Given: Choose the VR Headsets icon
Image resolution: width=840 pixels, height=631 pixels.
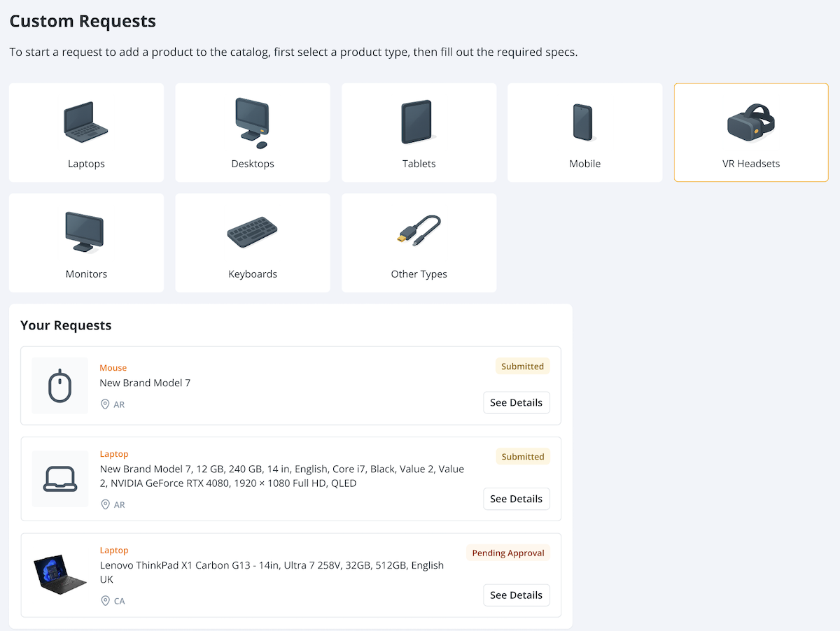Looking at the screenshot, I should pyautogui.click(x=750, y=122).
